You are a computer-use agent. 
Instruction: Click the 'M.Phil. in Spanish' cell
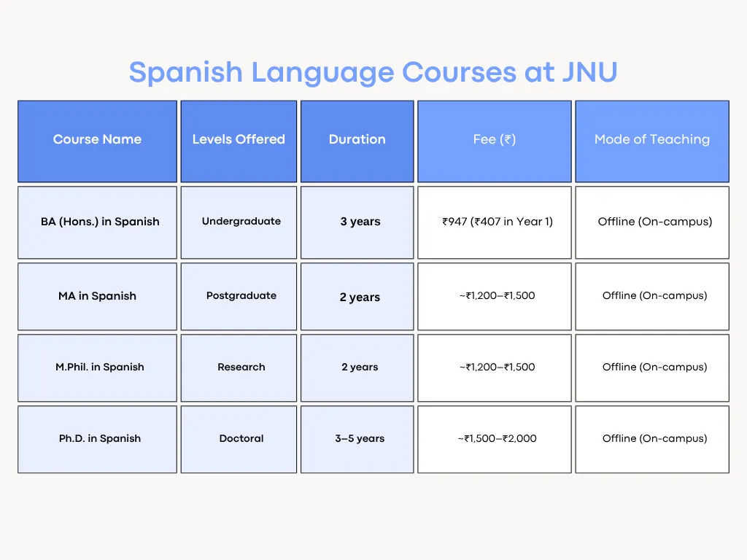pyautogui.click(x=97, y=367)
